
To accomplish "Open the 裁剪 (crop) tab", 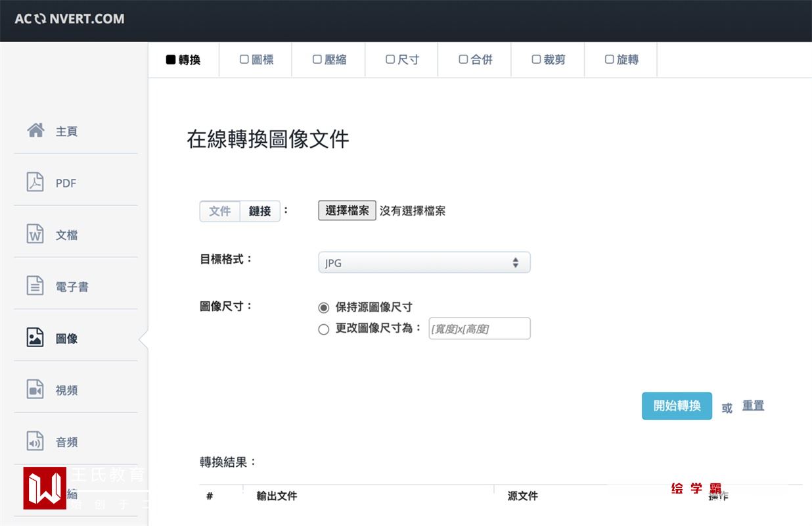I will pos(549,60).
